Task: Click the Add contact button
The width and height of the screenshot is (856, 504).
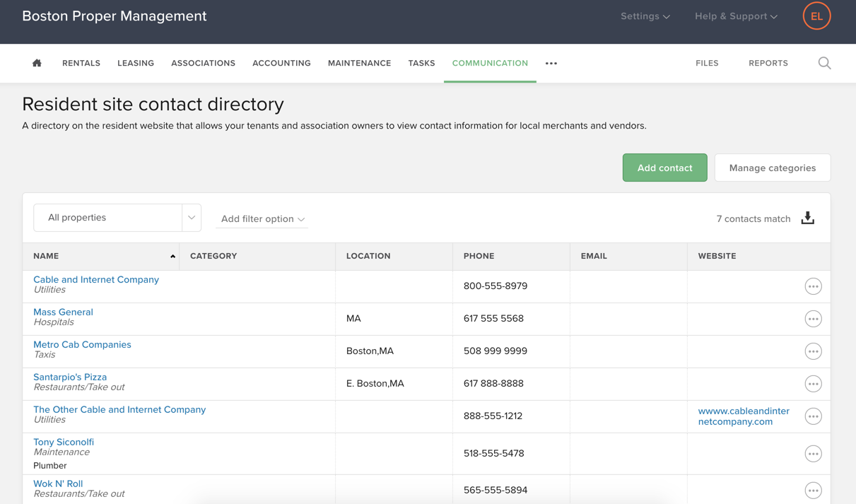Action: [x=664, y=168]
